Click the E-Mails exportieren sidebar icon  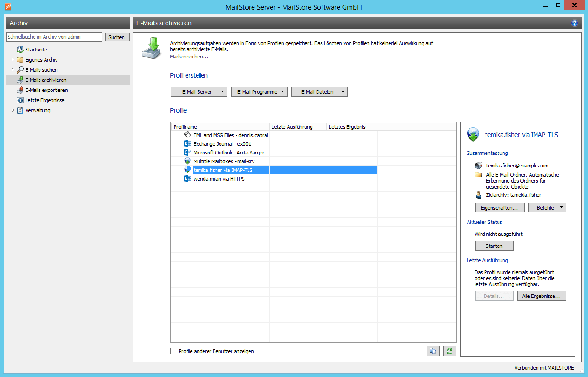coord(20,90)
